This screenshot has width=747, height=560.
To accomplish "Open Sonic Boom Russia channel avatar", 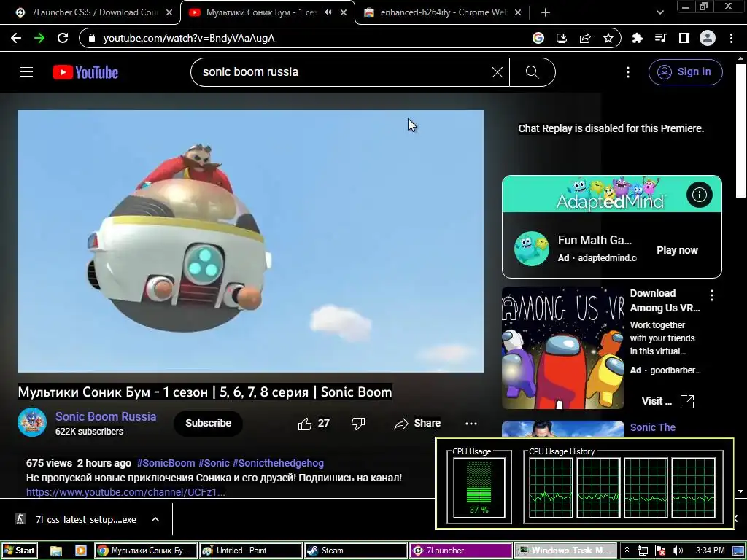I will [x=32, y=422].
